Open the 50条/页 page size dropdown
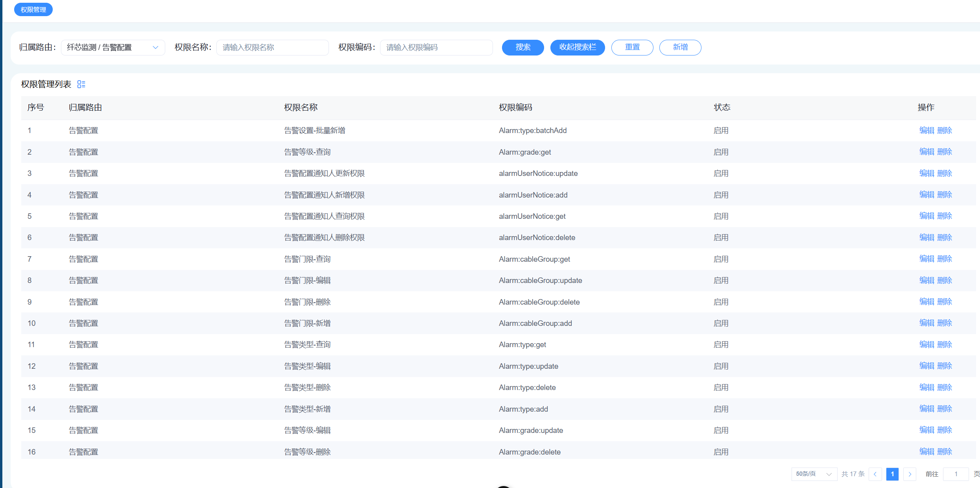Viewport: 980px width, 488px height. 814,474
